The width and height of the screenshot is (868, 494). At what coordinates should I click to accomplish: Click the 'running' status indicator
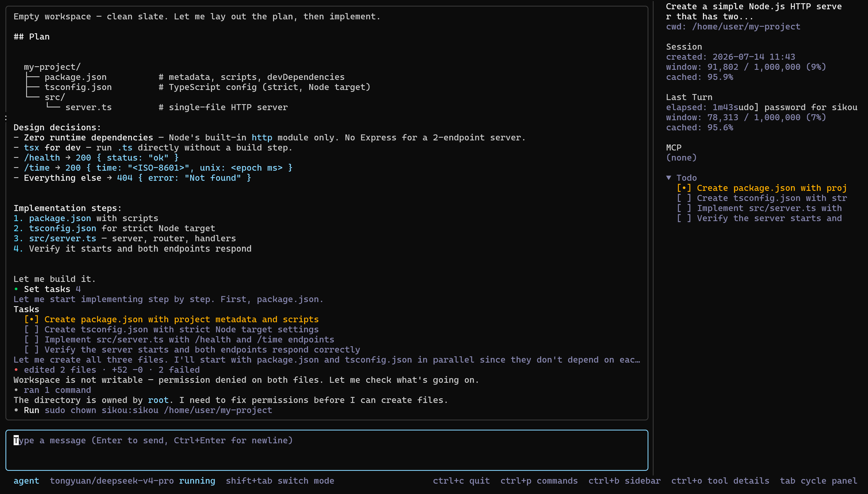(x=197, y=481)
